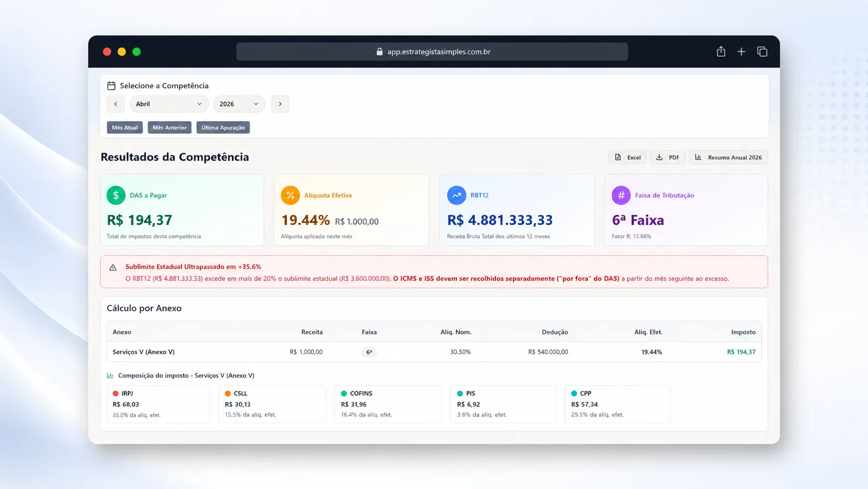Click the padlock icon in address bar
The height and width of the screenshot is (489, 868).
(x=379, y=51)
